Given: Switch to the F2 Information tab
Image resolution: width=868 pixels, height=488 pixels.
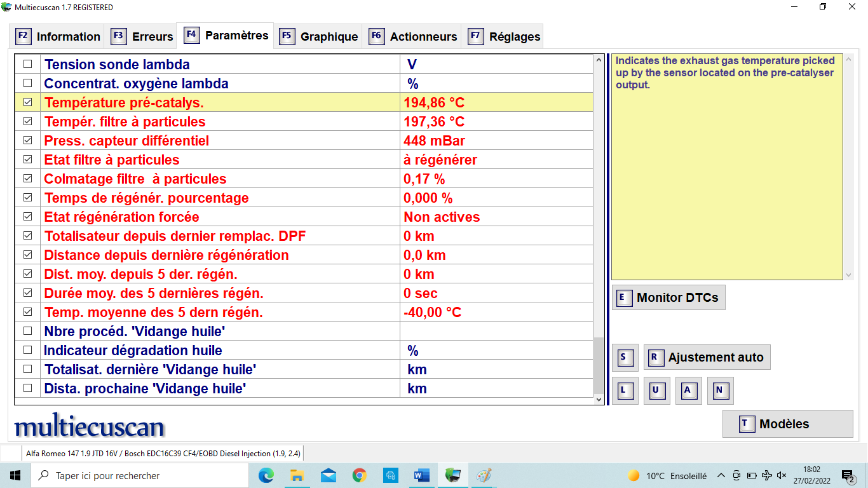Looking at the screenshot, I should tap(58, 36).
